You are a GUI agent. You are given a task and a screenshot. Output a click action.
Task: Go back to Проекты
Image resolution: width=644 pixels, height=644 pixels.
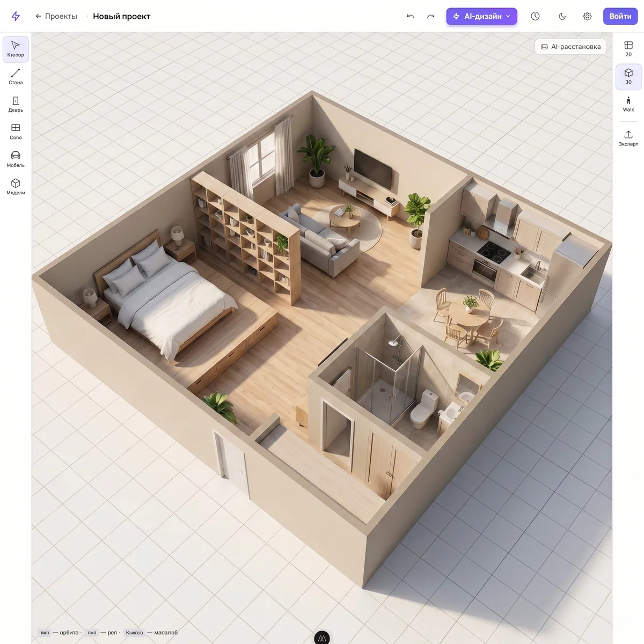tap(56, 16)
